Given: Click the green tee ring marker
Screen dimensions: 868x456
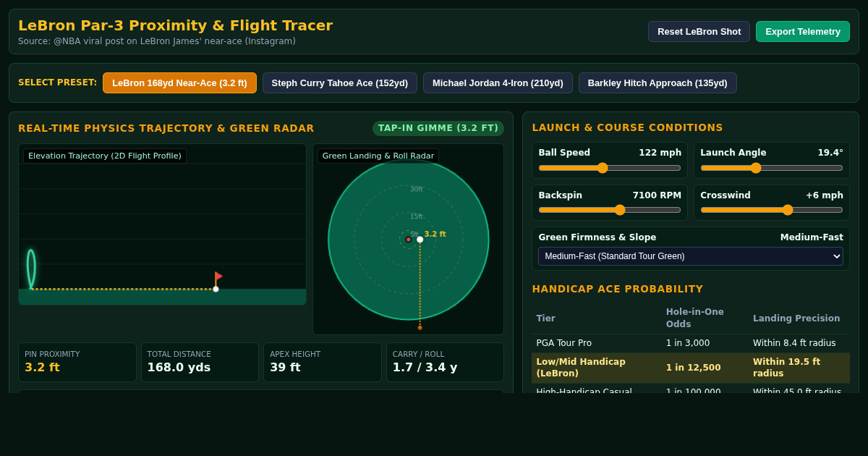Looking at the screenshot, I should (31, 269).
